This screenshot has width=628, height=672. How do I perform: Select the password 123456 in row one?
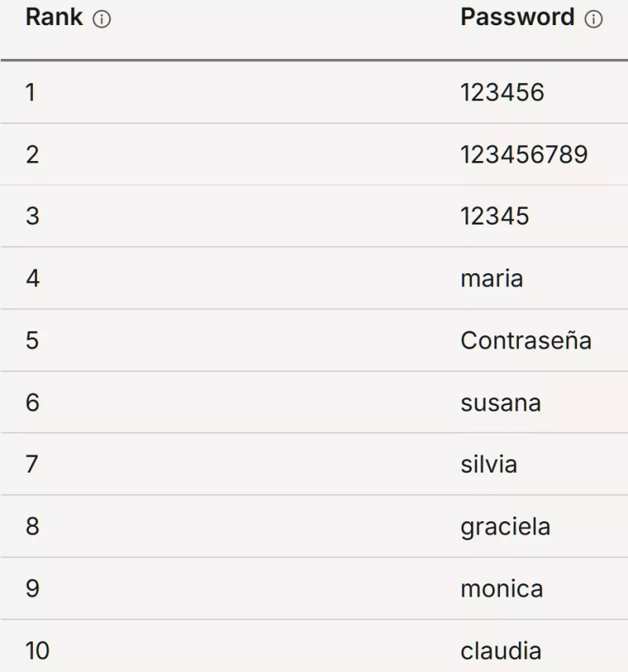(x=502, y=93)
